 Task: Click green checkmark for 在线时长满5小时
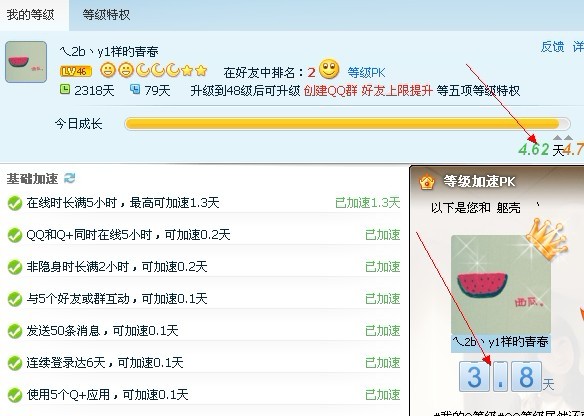tap(15, 203)
